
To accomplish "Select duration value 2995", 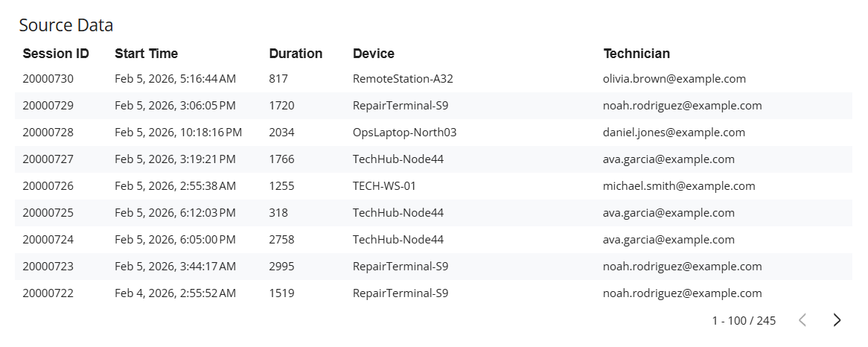I will [x=281, y=267].
